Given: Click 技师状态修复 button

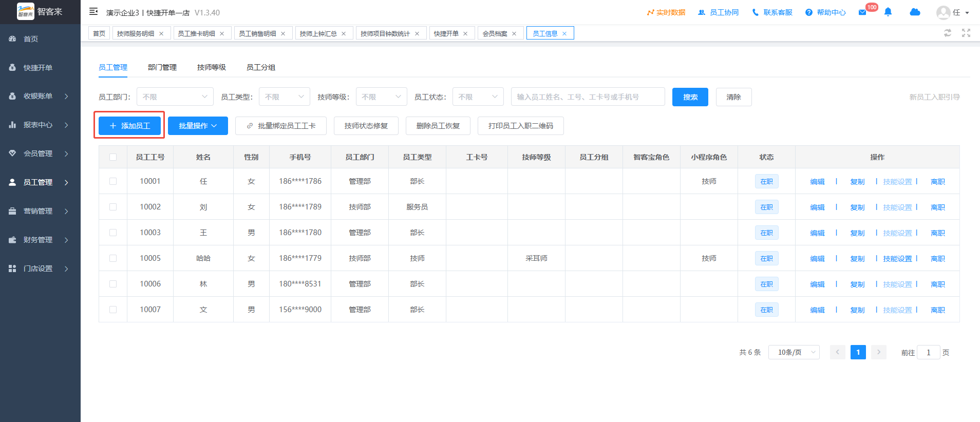Looking at the screenshot, I should pyautogui.click(x=366, y=126).
